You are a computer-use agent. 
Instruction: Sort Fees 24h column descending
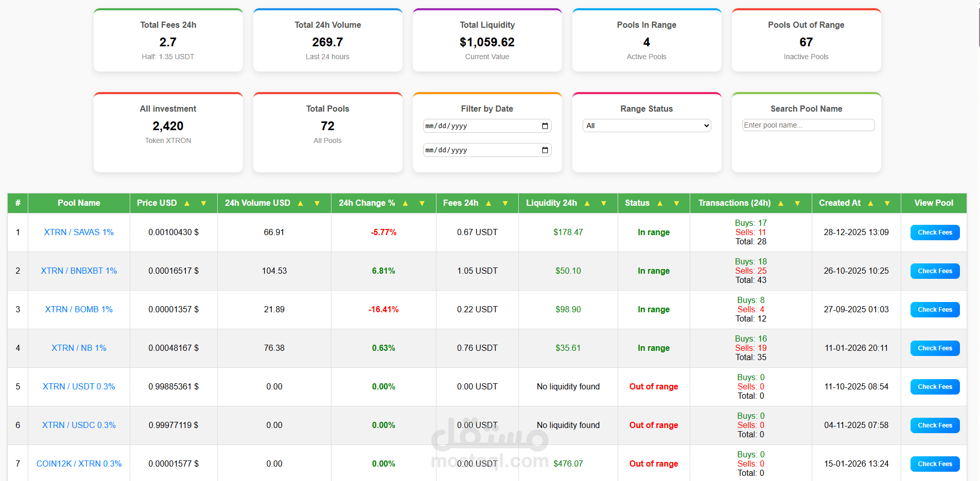(x=505, y=203)
